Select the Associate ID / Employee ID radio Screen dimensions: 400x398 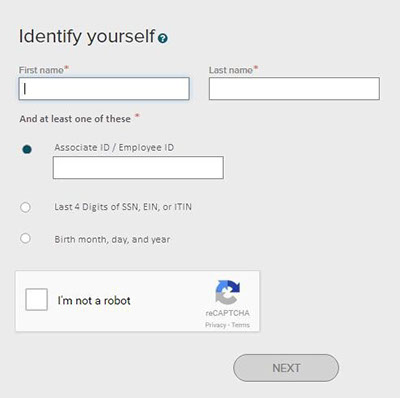(x=27, y=149)
